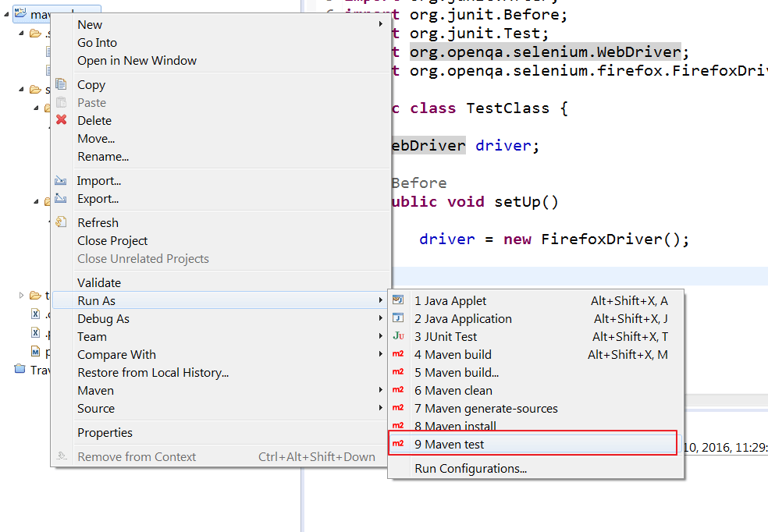The height and width of the screenshot is (532, 768).
Task: Click the red Delete X icon
Action: tap(61, 119)
